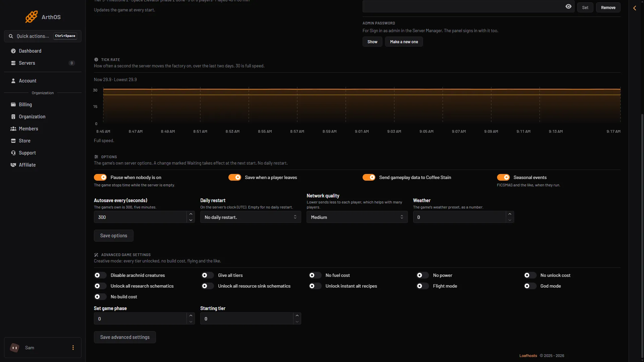Reveal password with the eye icon
Viewport: 644px width, 362px height.
(x=568, y=6)
